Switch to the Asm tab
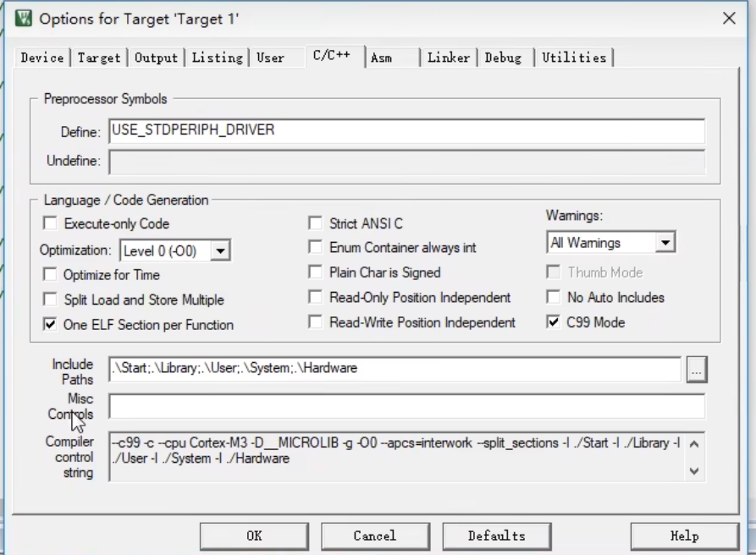The image size is (756, 555). tap(392, 58)
